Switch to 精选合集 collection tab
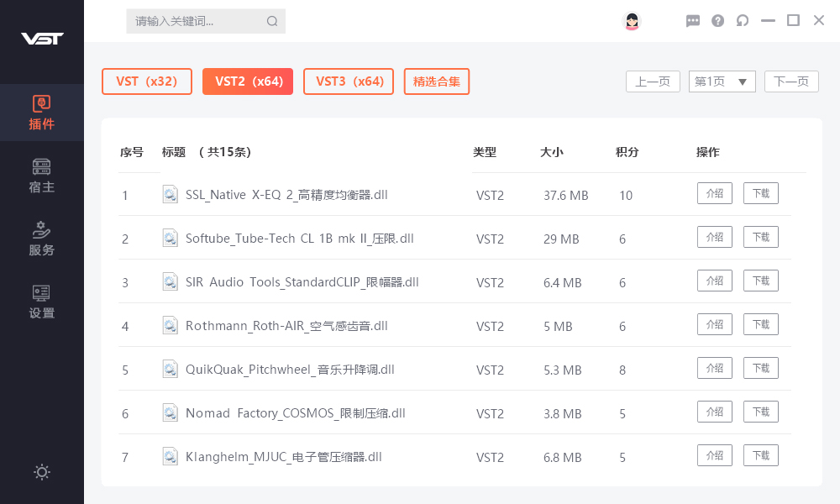The height and width of the screenshot is (504, 840). click(x=437, y=81)
